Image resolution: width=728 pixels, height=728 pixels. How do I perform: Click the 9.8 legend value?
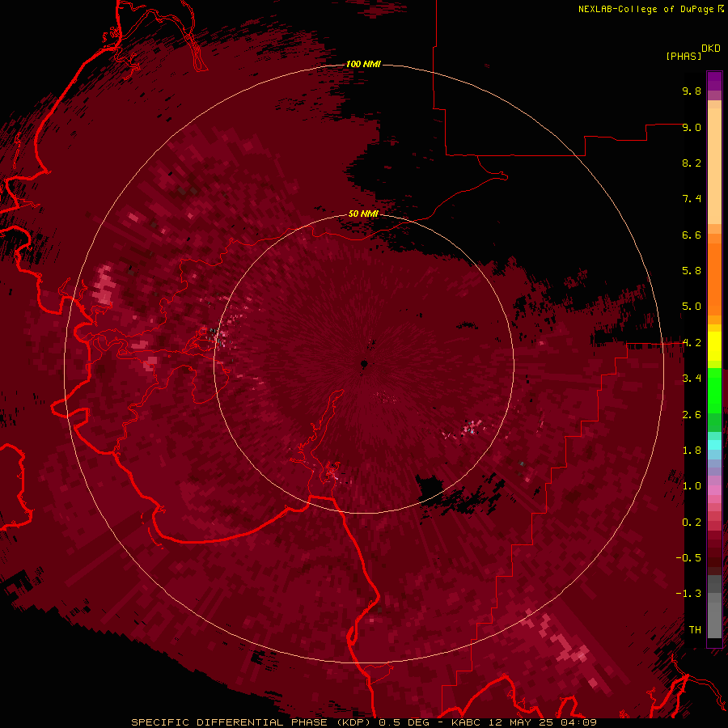(x=692, y=91)
